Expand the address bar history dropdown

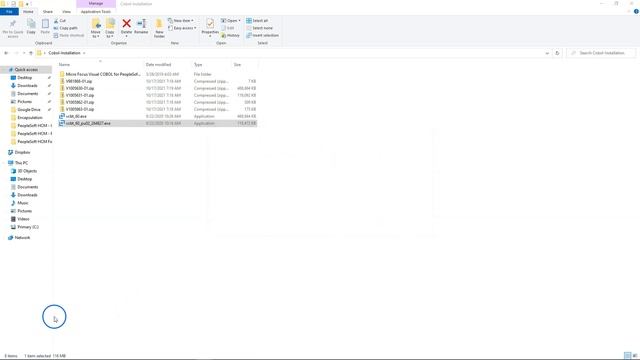point(547,53)
